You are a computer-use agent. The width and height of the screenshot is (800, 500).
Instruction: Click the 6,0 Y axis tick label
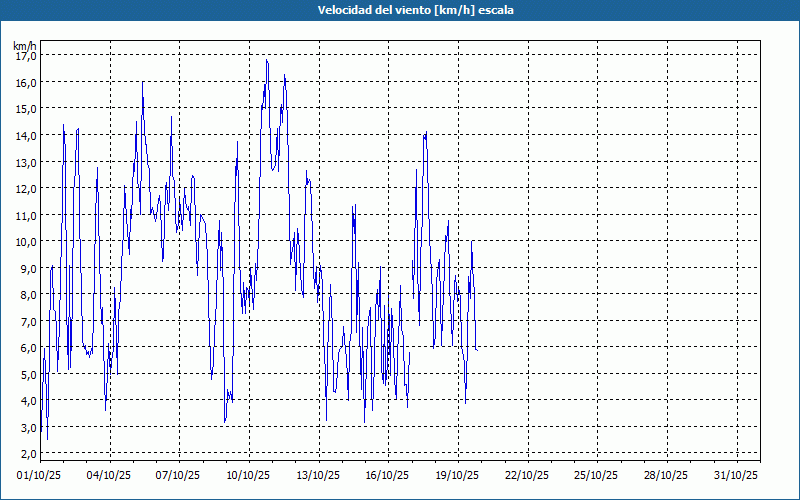pos(28,348)
